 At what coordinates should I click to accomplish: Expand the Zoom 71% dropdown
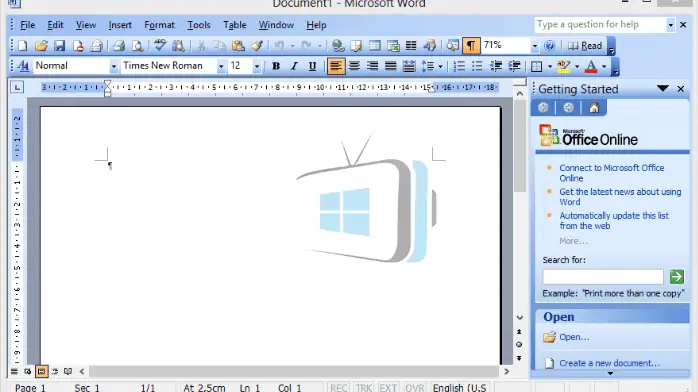point(535,45)
